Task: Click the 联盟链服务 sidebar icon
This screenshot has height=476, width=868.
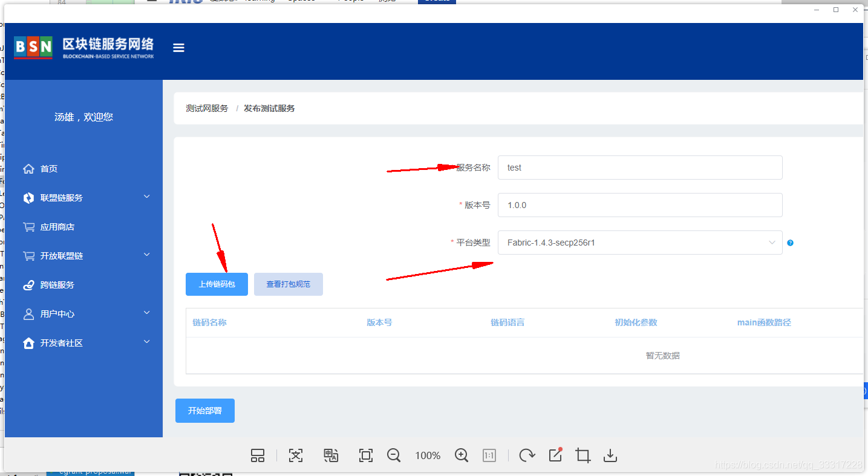Action: (x=28, y=198)
